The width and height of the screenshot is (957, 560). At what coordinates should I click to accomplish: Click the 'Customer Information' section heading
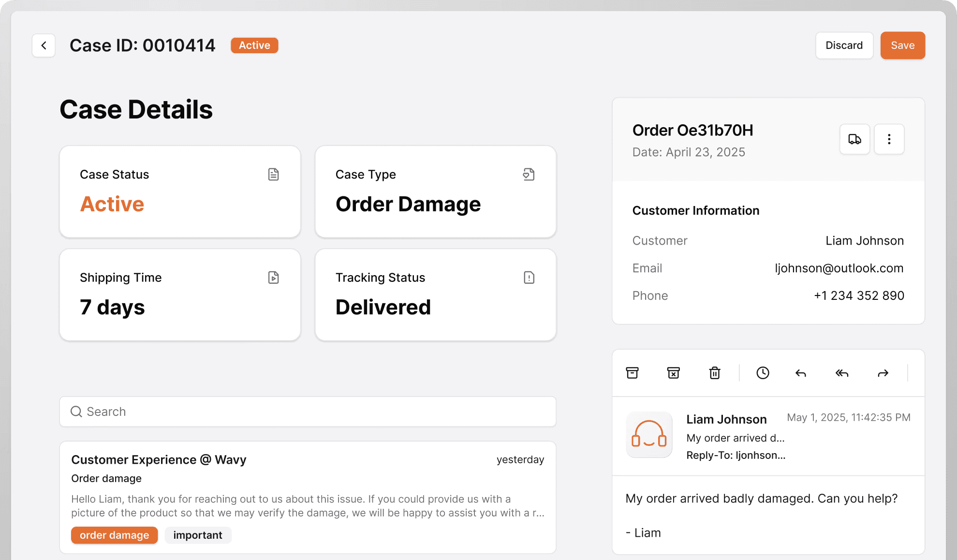695,210
